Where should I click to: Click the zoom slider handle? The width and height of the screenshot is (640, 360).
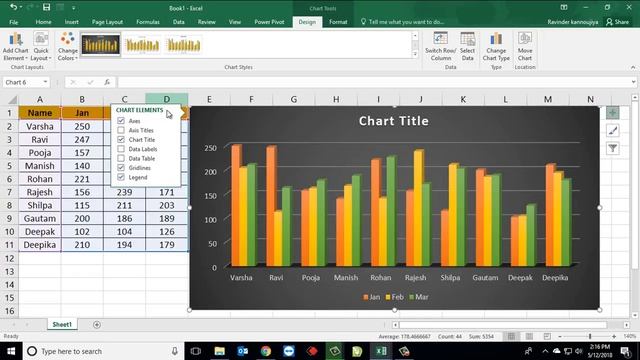[x=590, y=336]
